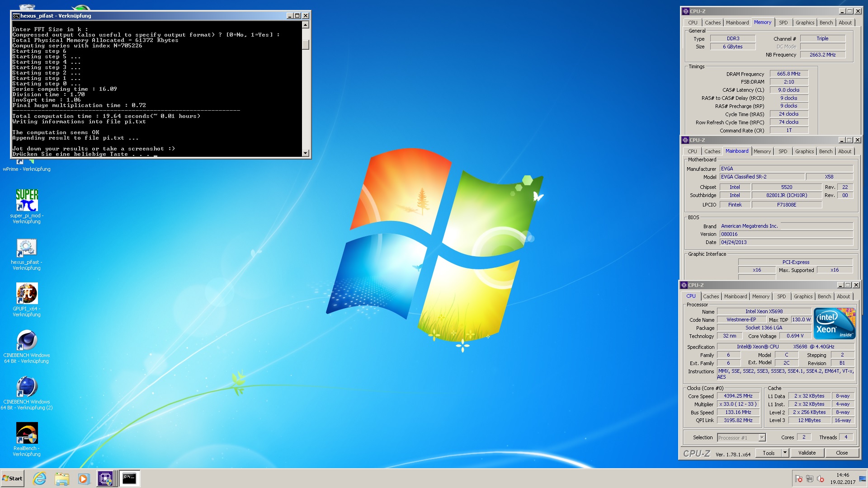Switch to the CPU tab in the Memory window

[x=693, y=23]
